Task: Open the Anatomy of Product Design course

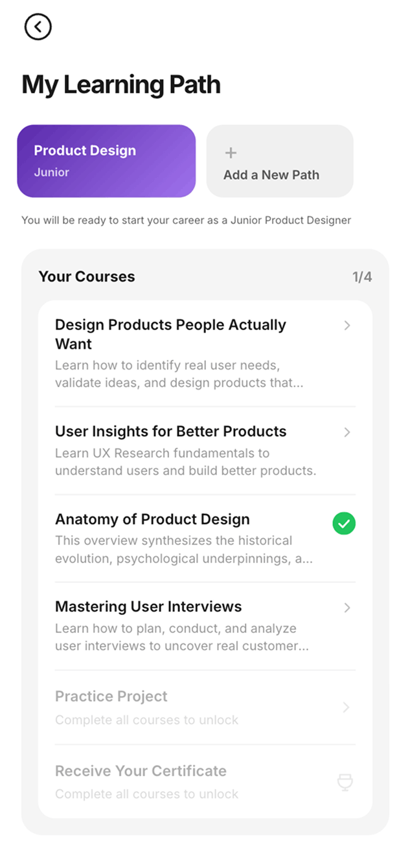Action: (205, 539)
